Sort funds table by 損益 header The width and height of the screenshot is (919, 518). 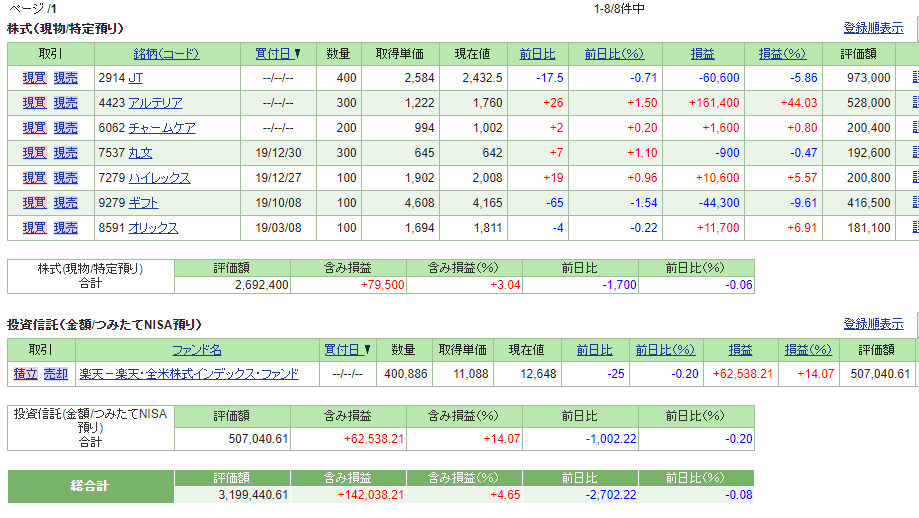(740, 350)
